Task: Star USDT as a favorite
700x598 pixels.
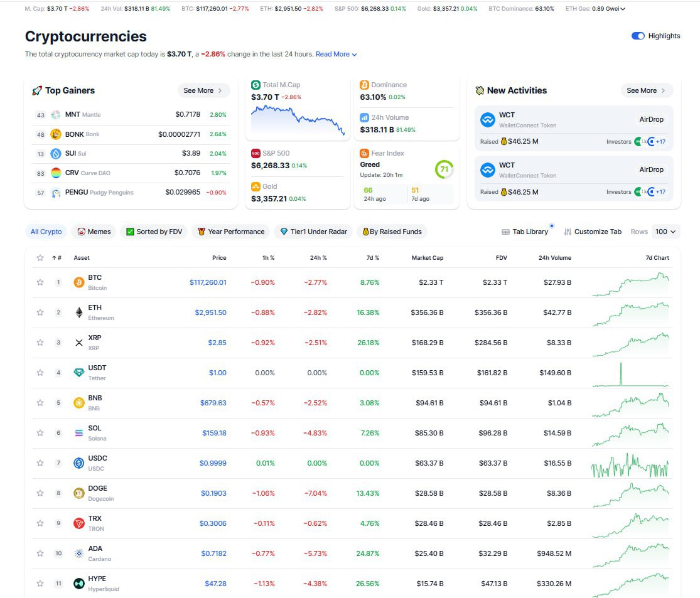Action: pos(40,373)
